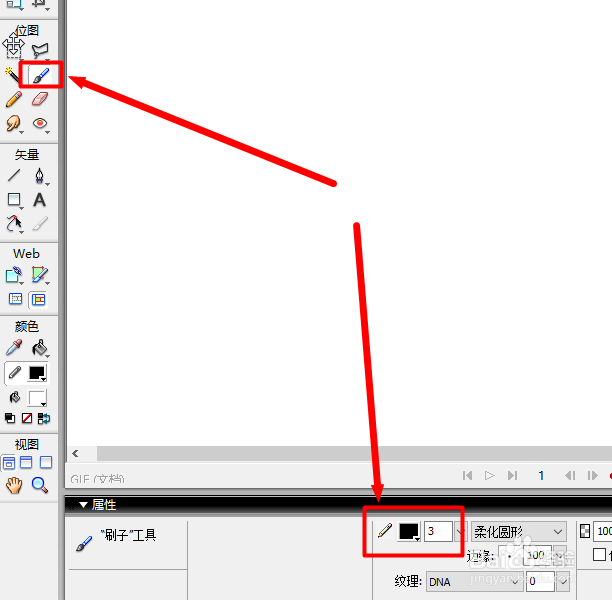Click the horizontal scrollbar left arrow
Viewport: 612px width, 600px height.
[75, 453]
